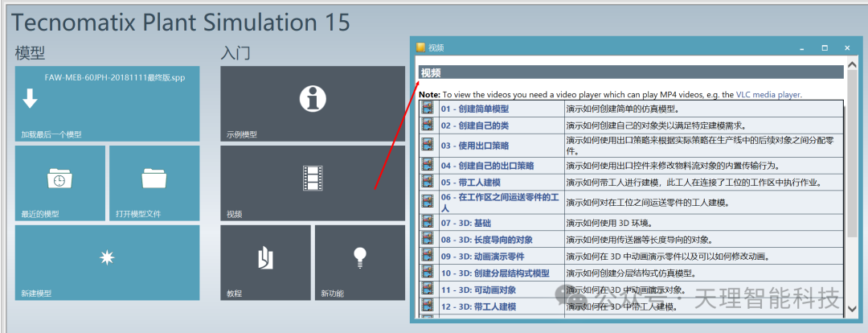This screenshot has width=868, height=333.
Task: Click 教程 tile label
Action: (234, 293)
